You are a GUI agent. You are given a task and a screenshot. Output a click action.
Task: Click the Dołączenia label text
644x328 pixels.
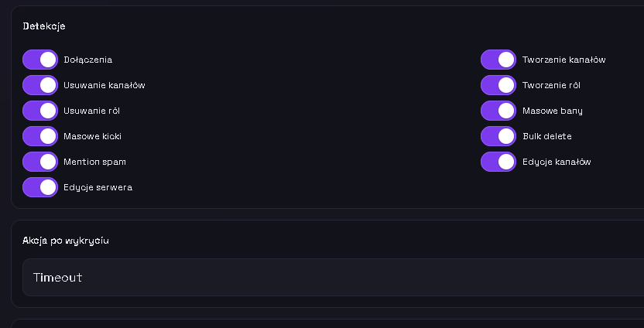click(87, 60)
